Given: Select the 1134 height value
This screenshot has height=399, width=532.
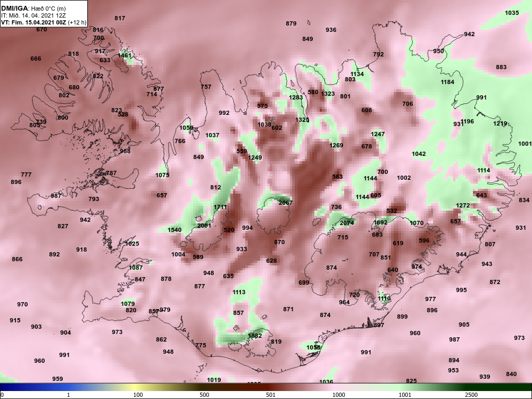Looking at the screenshot, I should point(357,74).
